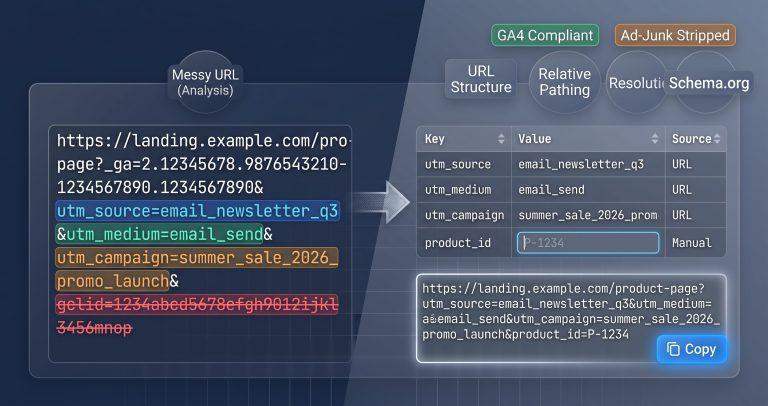Select the Schema.org tab
The image size is (768, 406).
(x=709, y=83)
